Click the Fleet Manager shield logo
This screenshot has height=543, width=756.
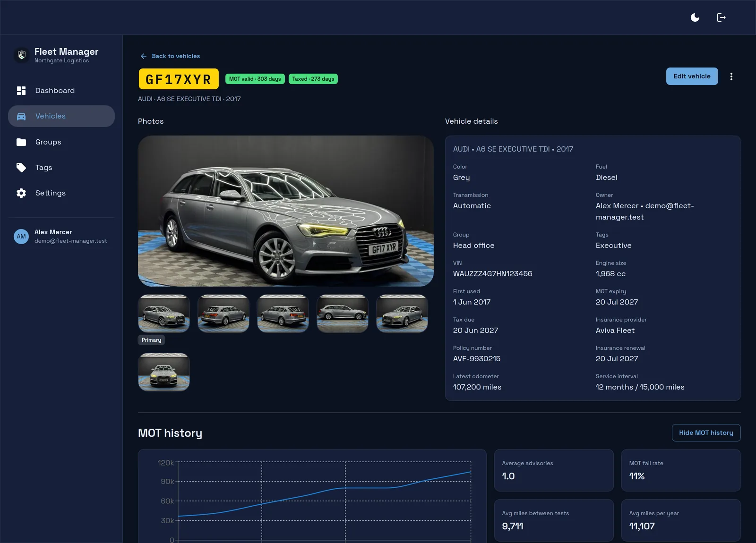click(x=21, y=55)
